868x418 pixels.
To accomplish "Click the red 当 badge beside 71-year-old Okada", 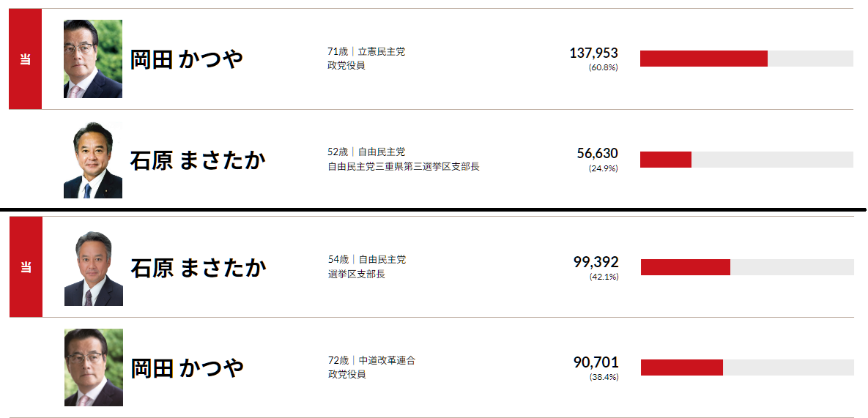I will tap(25, 59).
